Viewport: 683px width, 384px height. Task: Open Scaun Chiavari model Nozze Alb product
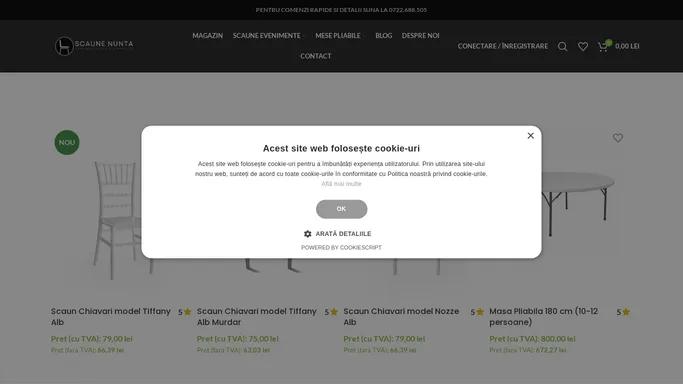[401, 317]
